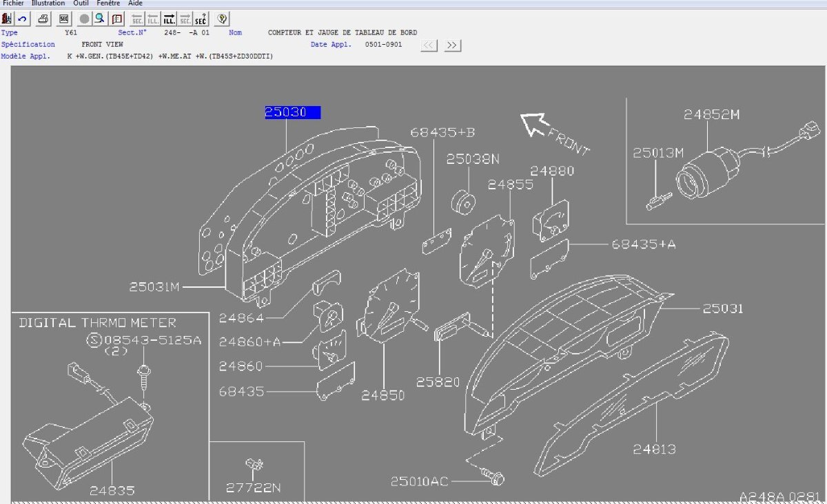Click the previous date << button

429,45
